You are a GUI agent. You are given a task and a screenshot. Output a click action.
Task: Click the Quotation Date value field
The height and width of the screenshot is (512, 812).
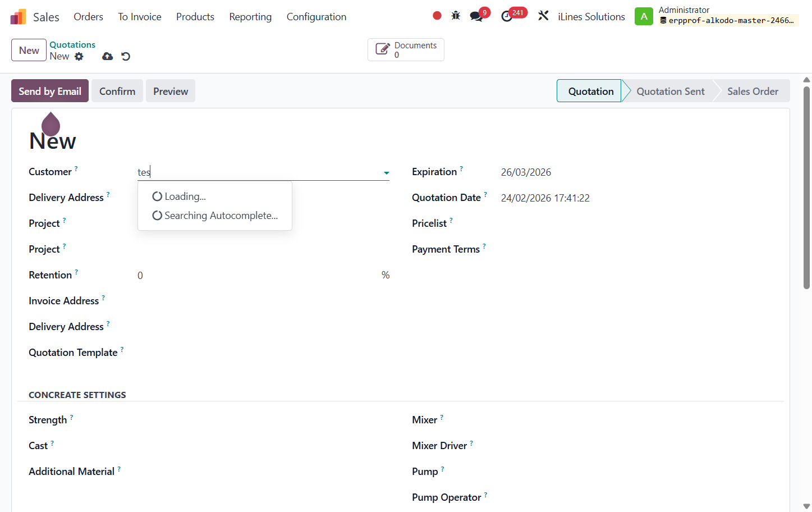[x=545, y=198]
